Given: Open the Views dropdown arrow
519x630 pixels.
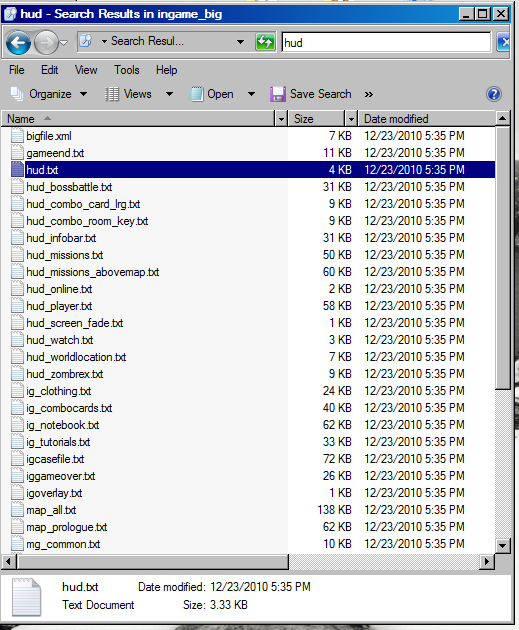Looking at the screenshot, I should 170,94.
